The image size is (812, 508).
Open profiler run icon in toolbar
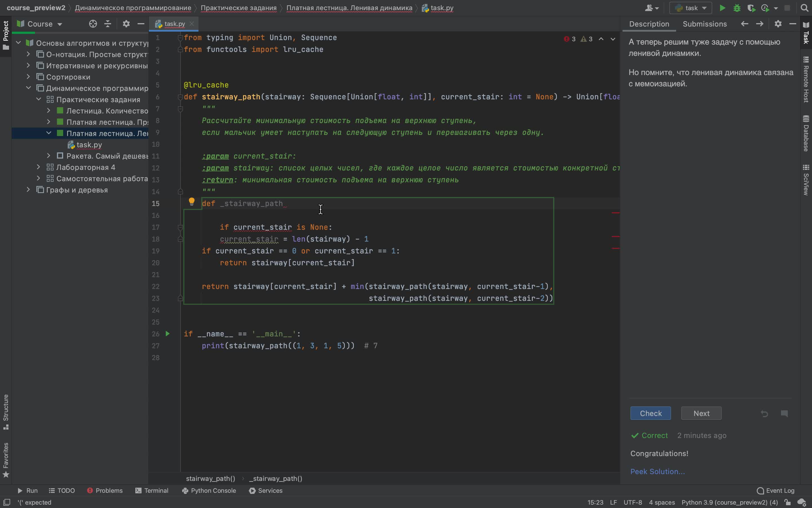pos(765,8)
